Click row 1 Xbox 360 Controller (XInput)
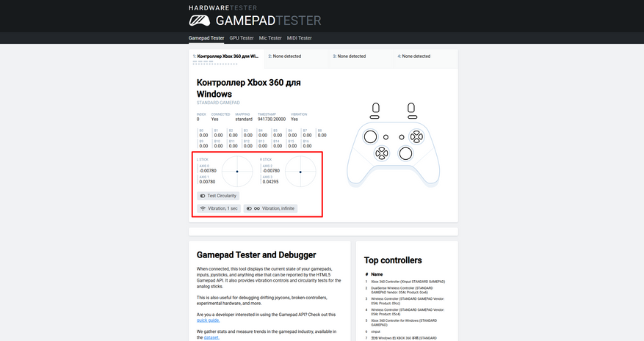 click(x=408, y=282)
